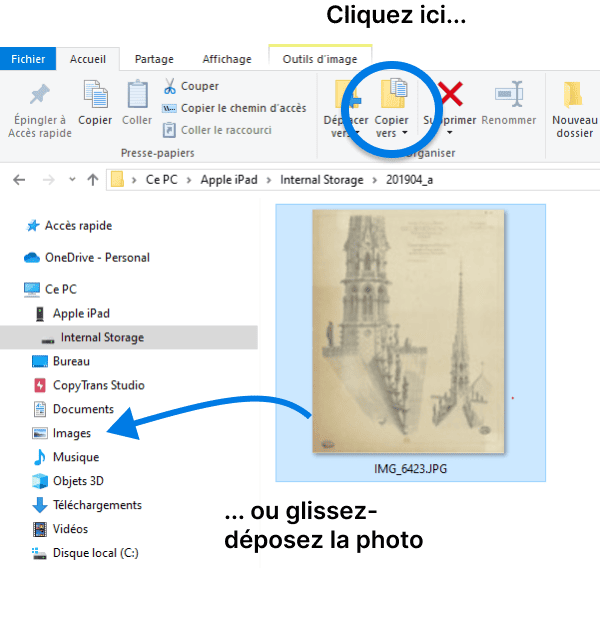600x630 pixels.
Task: Click the Renommer icon
Action: [x=509, y=94]
